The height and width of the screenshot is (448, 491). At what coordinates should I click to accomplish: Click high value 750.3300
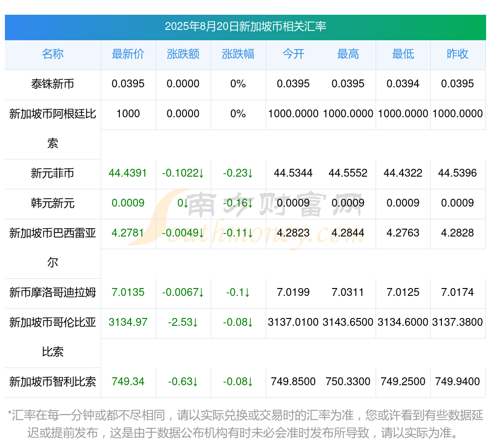348,382
